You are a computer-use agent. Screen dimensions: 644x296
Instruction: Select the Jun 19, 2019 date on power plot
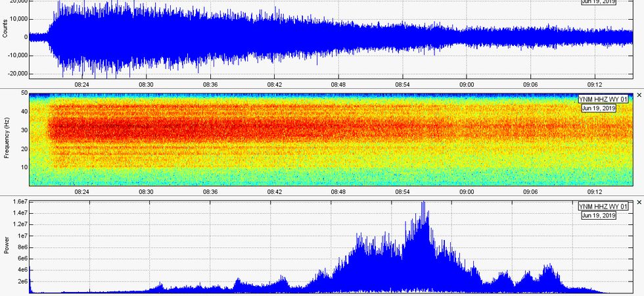pyautogui.click(x=598, y=215)
